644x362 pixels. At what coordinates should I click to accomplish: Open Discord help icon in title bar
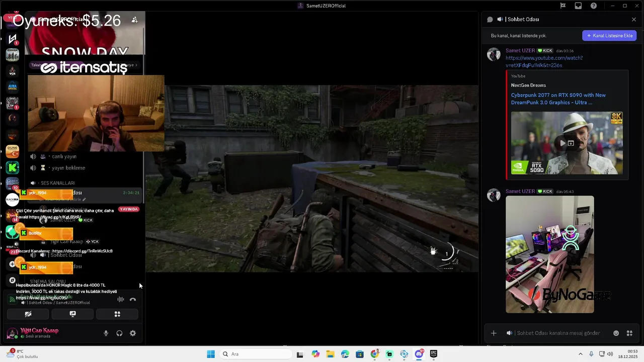[x=594, y=6]
